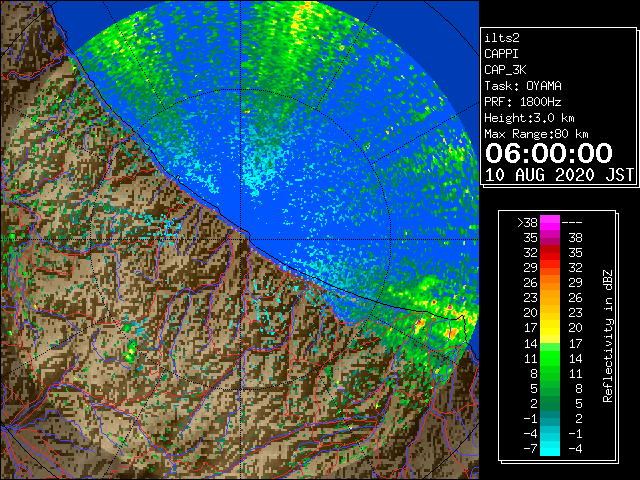Pick the cyan -7 to -4 dBZ swatch
Screen dimensions: 640x480
pos(550,448)
